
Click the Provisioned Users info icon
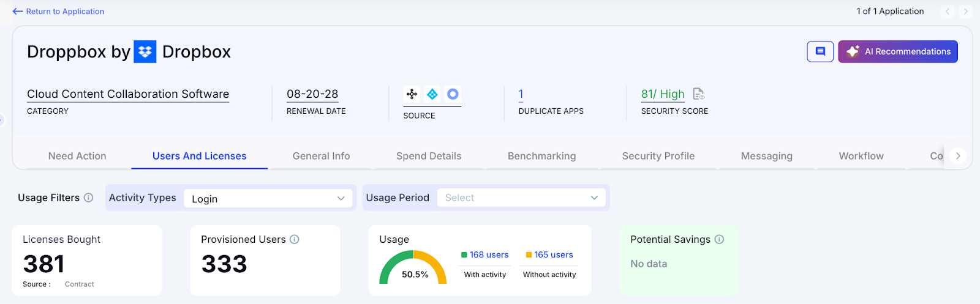pyautogui.click(x=295, y=239)
